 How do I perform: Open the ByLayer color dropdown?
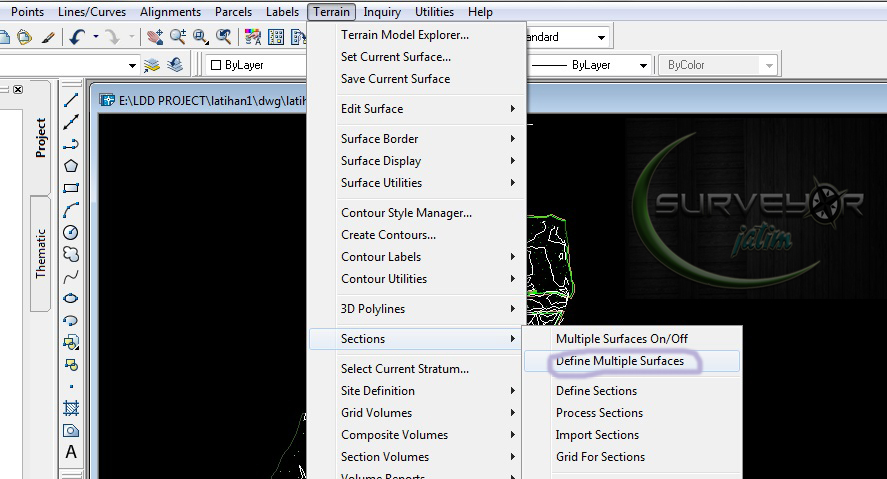[257, 65]
